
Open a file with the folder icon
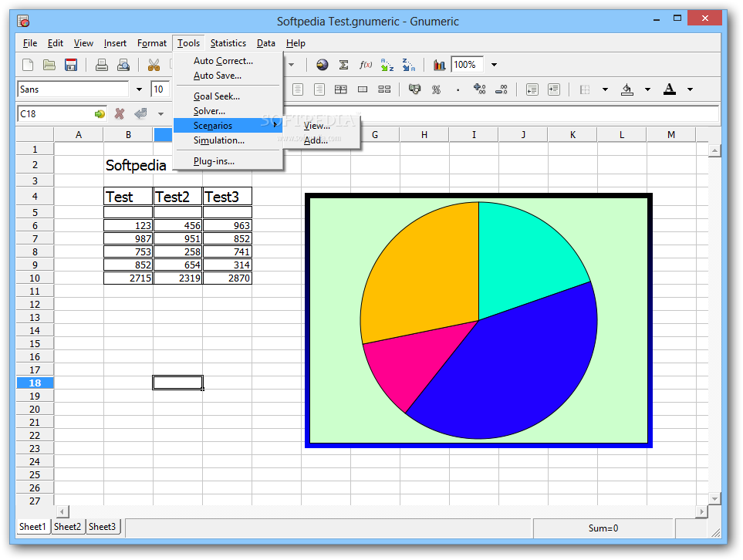pyautogui.click(x=49, y=65)
